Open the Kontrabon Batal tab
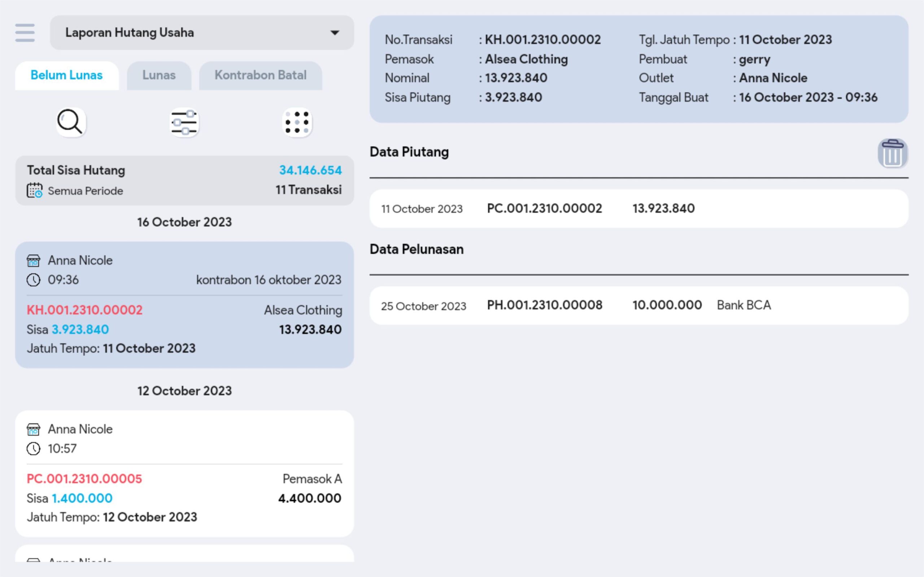This screenshot has height=577, width=924. click(x=260, y=75)
